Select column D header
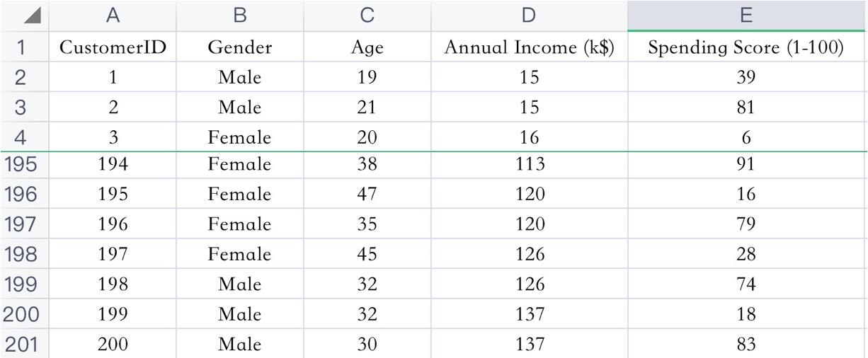 point(529,16)
